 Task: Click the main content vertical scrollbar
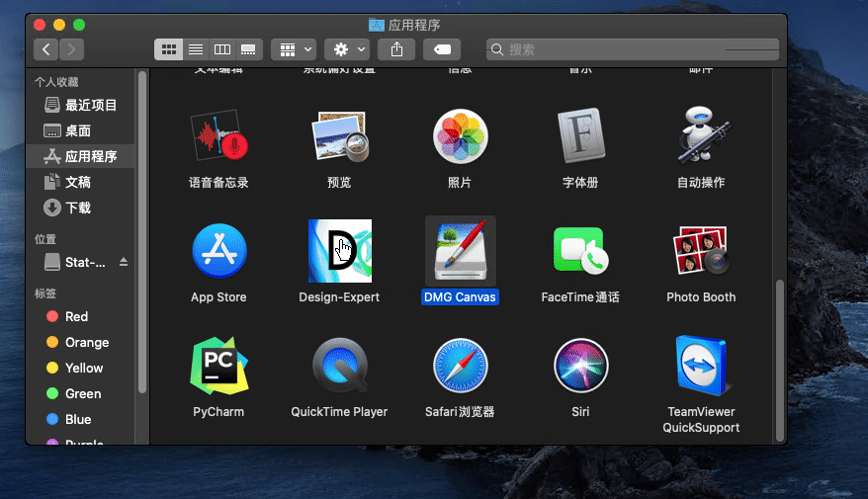[780, 360]
